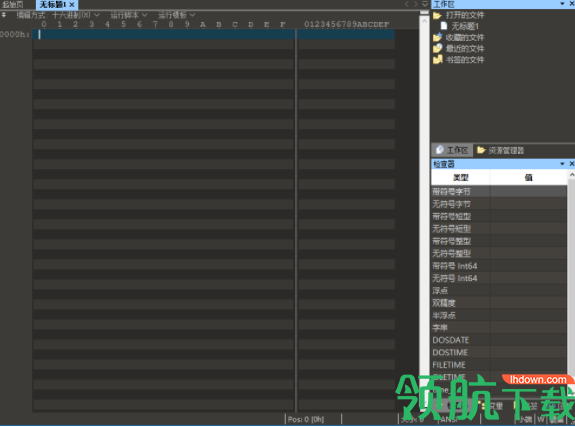This screenshot has height=427, width=575.
Task: Switch to the start page tab
Action: (x=13, y=4)
